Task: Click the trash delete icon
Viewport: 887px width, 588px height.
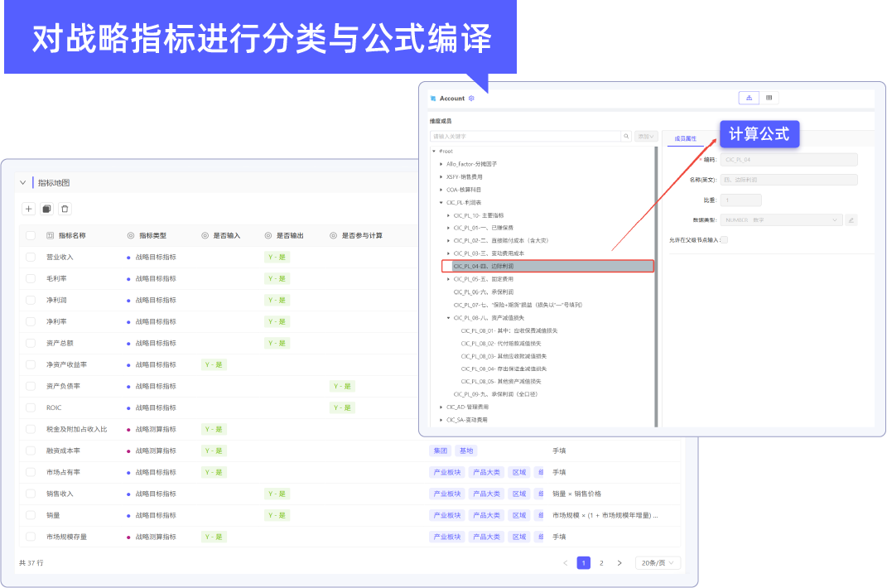Action: [x=65, y=209]
